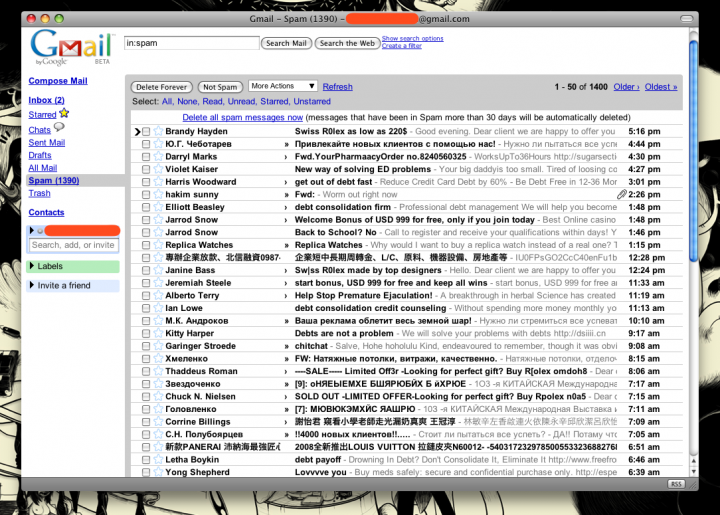Click Delete Forever button
This screenshot has height=515, width=720.
[x=161, y=87]
